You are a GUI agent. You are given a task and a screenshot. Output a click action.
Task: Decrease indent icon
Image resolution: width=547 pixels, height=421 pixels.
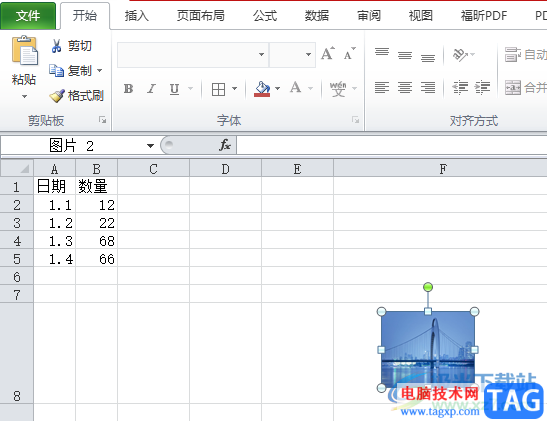pos(460,87)
